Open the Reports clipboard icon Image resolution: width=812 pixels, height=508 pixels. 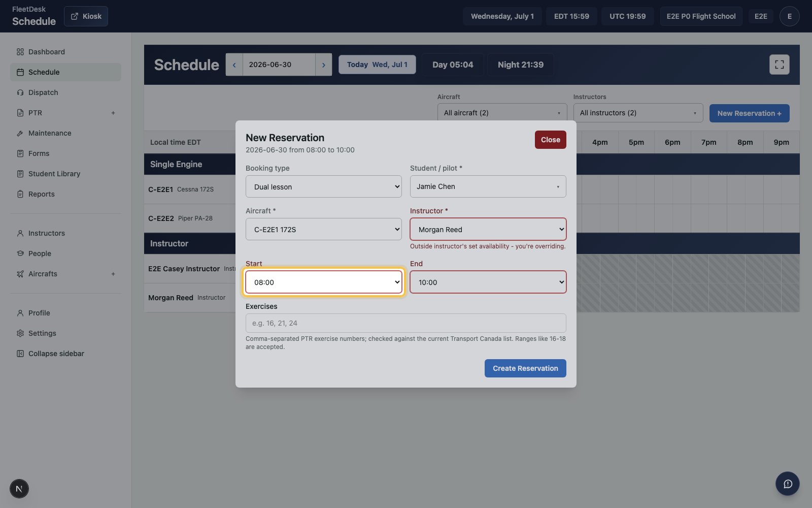(20, 194)
